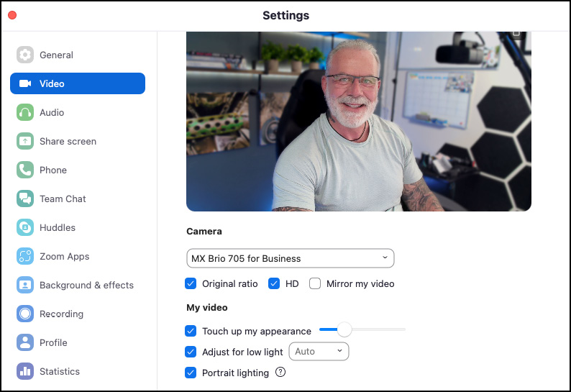
Task: Click the Team Chat bubbles icon
Action: coord(25,199)
